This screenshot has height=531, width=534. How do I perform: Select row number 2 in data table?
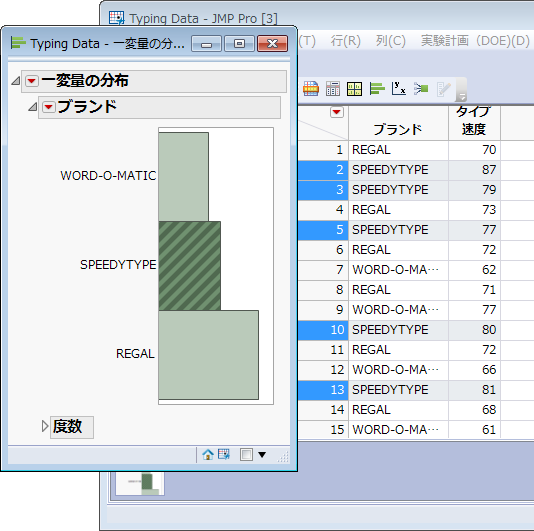(323, 170)
